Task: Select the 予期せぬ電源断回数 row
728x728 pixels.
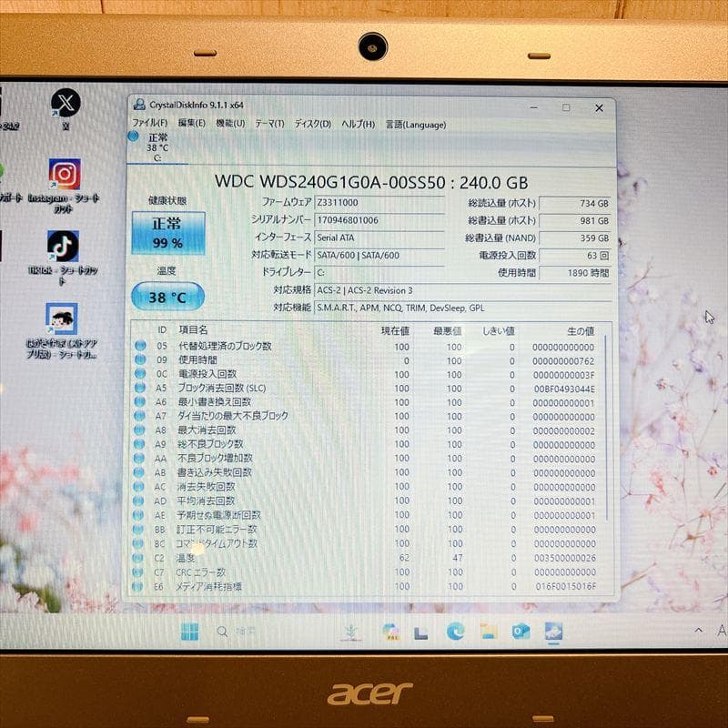Action: 367,515
